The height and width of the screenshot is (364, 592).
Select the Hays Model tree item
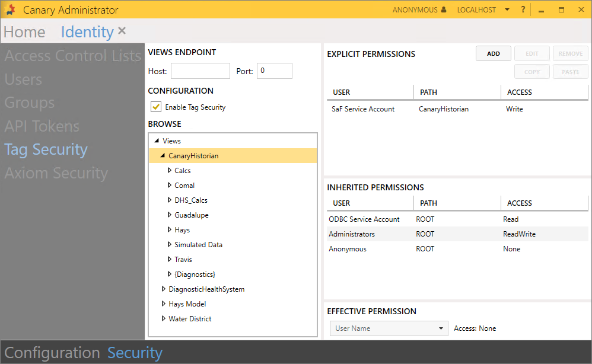[x=187, y=304]
